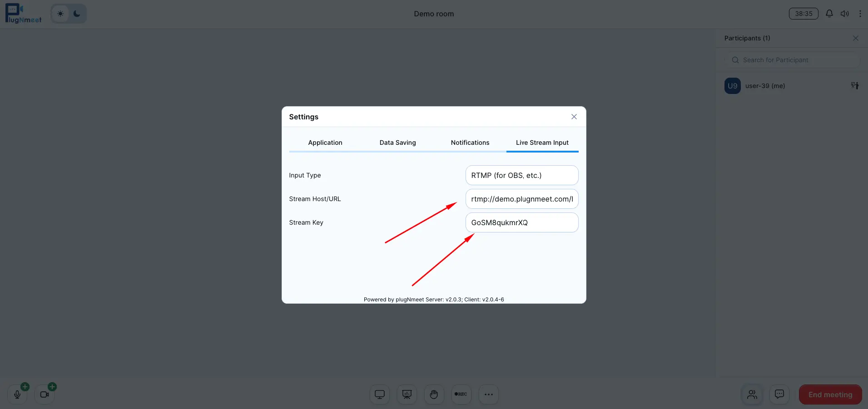The width and height of the screenshot is (868, 409).
Task: Switch to the Application tab
Action: point(325,143)
